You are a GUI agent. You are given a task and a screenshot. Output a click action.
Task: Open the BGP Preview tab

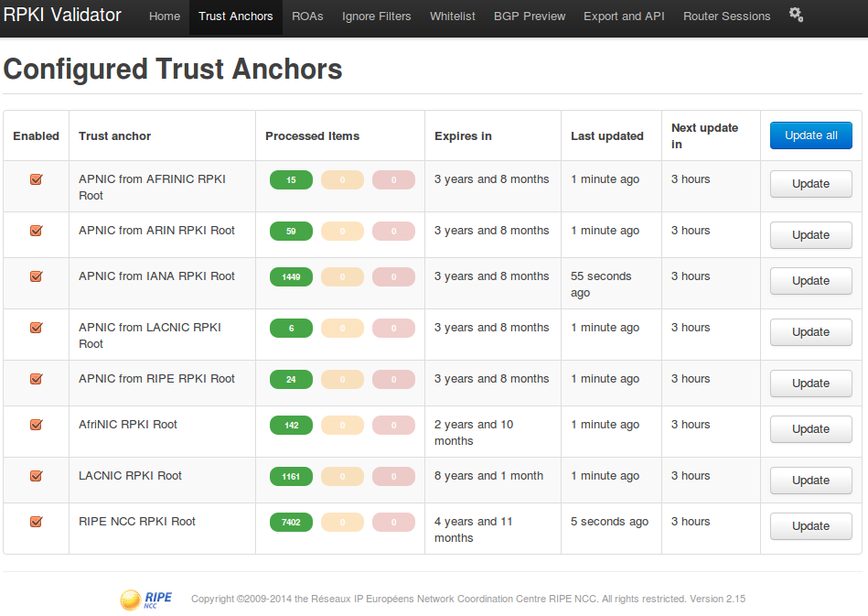530,16
